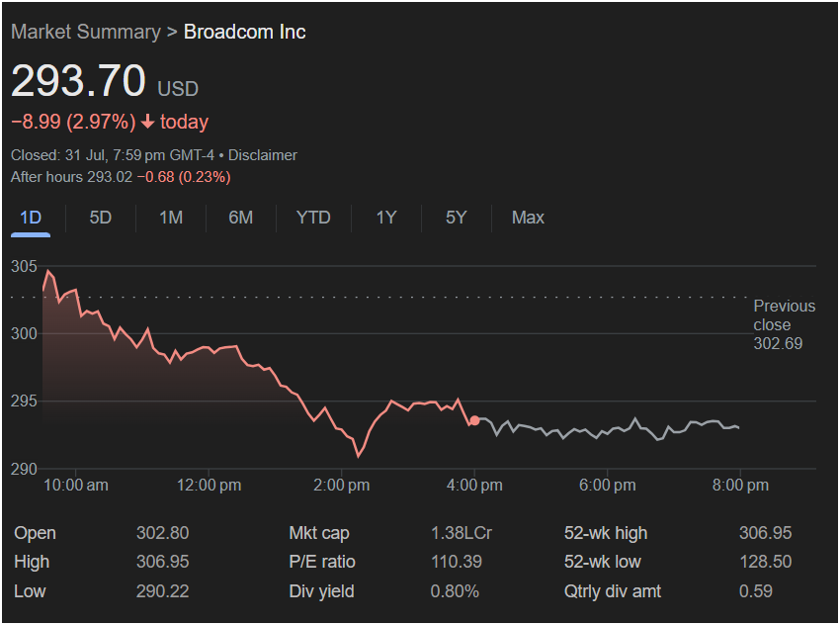Click the 4:00 pm axis label

point(474,486)
